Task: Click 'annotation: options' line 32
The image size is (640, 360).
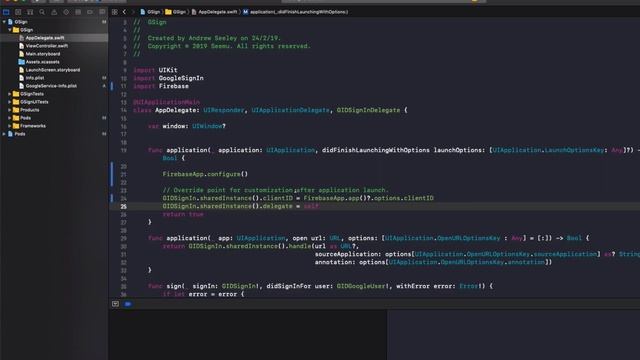Action: coord(433,262)
